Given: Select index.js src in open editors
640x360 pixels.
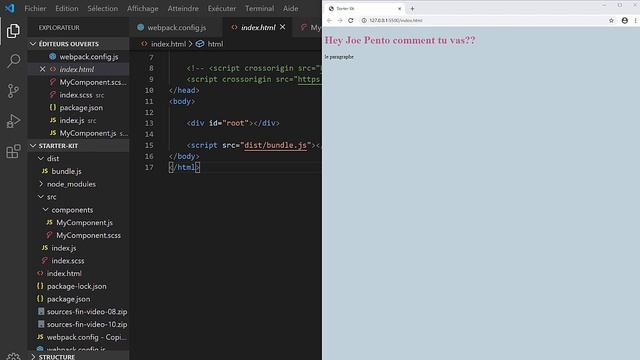Looking at the screenshot, I should coord(78,120).
